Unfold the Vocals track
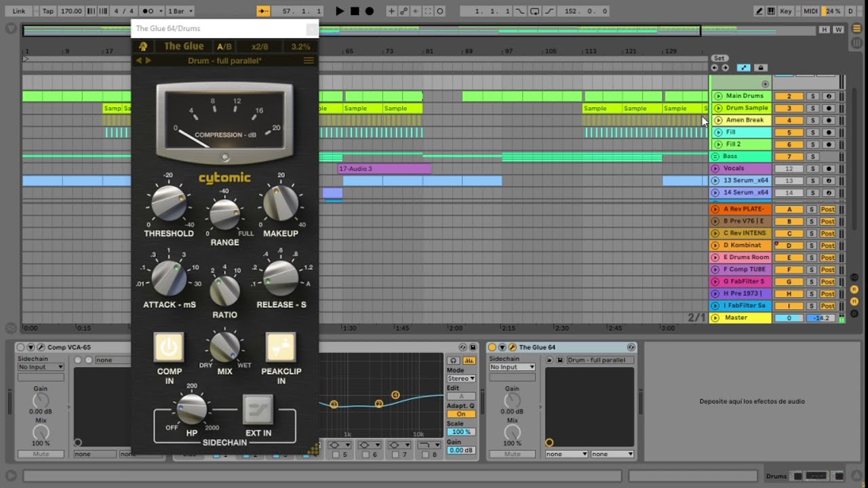This screenshot has height=488, width=868. click(x=715, y=169)
